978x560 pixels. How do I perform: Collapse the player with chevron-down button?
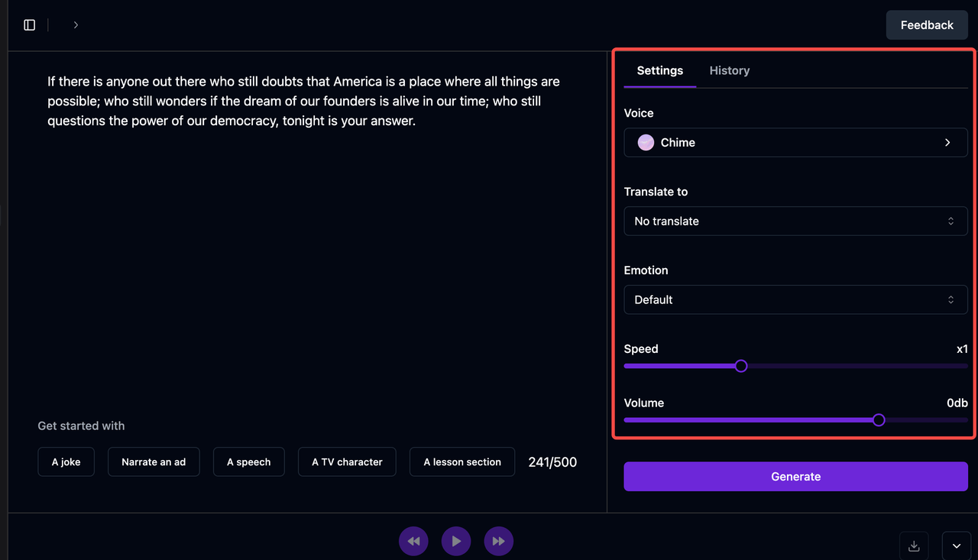tap(957, 545)
